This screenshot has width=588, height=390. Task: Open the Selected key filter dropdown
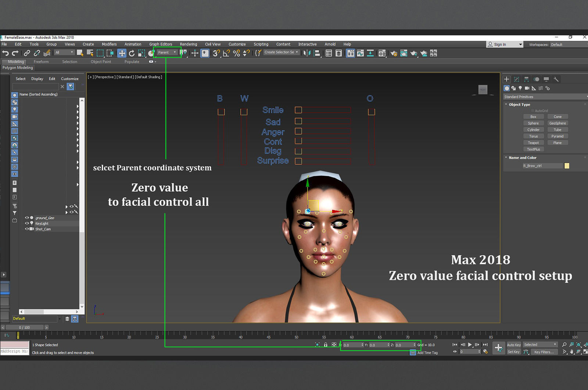[x=540, y=345]
